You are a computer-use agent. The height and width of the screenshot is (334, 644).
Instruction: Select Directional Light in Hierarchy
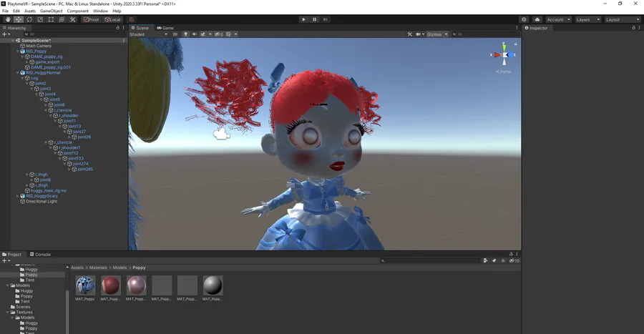(42, 202)
